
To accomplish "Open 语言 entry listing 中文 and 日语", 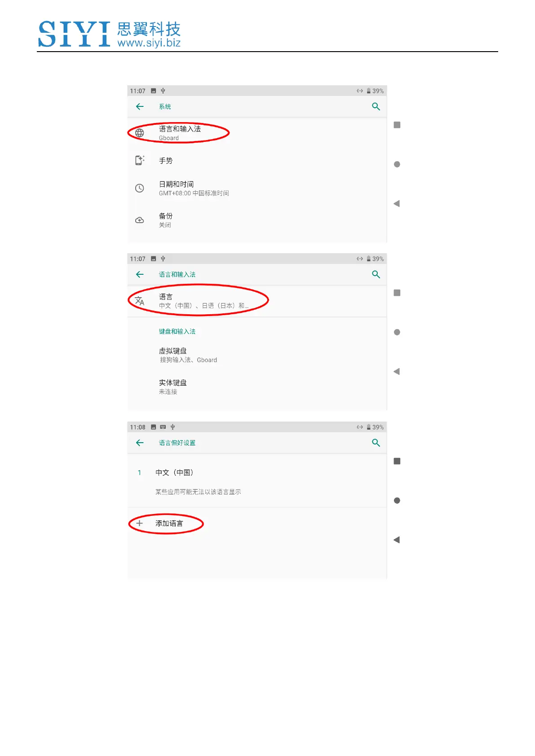I will point(257,301).
